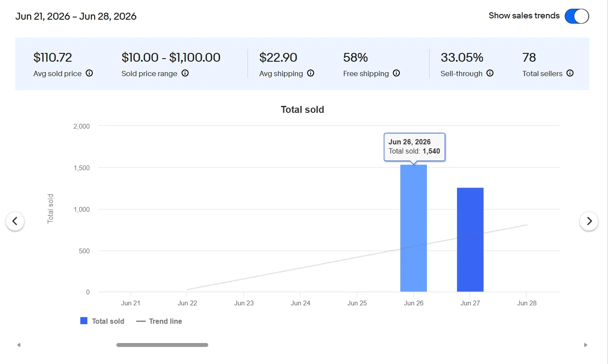The height and width of the screenshot is (364, 608).
Task: Click the 'Total sold' chart title
Action: click(x=302, y=110)
